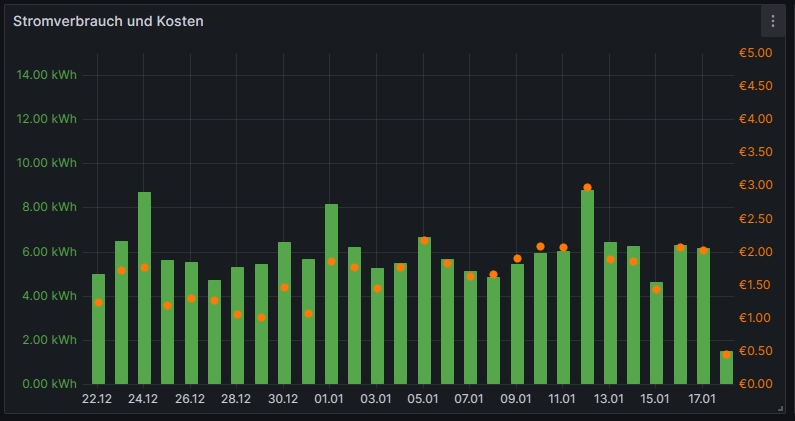The height and width of the screenshot is (421, 795).
Task: Click the shortest green bar at far right
Action: [726, 369]
